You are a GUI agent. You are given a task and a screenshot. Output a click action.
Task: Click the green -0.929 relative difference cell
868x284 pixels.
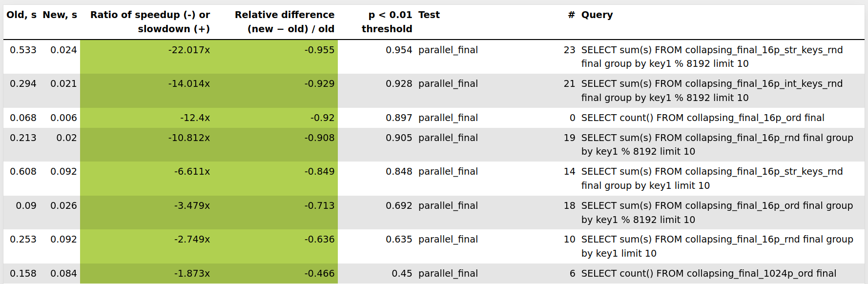point(319,84)
